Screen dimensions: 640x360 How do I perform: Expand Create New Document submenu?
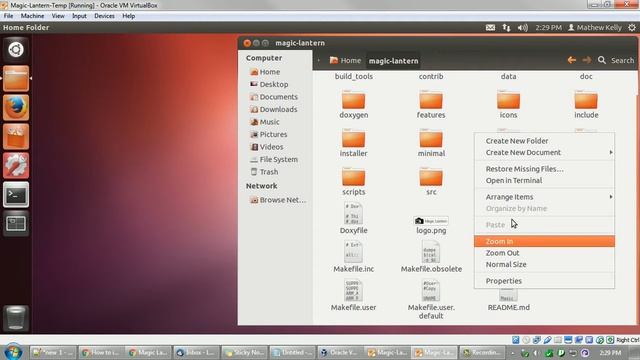pos(544,152)
